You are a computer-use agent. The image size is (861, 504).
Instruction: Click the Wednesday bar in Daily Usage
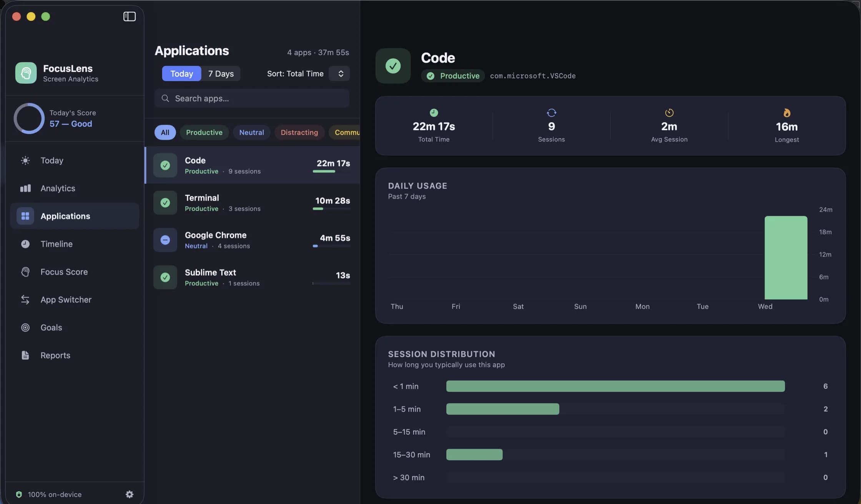[786, 258]
